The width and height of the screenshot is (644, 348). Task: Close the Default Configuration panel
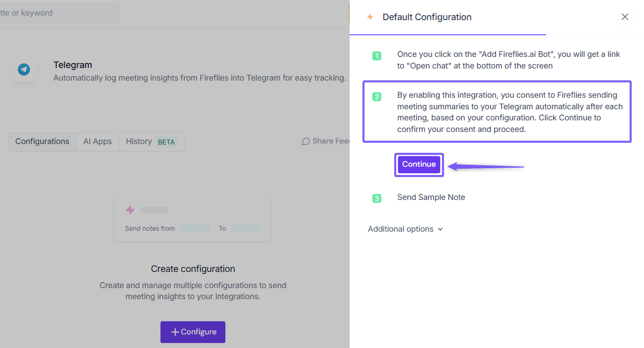click(x=625, y=17)
